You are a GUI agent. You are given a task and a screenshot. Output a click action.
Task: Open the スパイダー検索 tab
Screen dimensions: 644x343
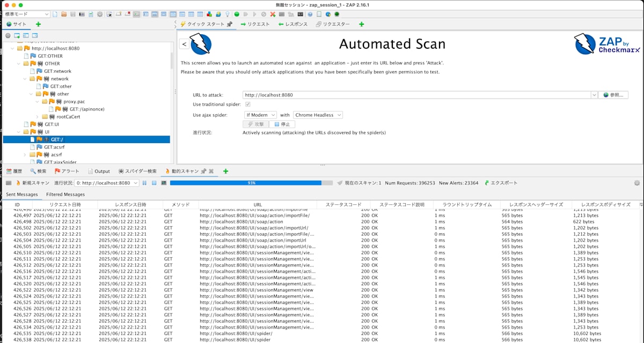point(137,171)
